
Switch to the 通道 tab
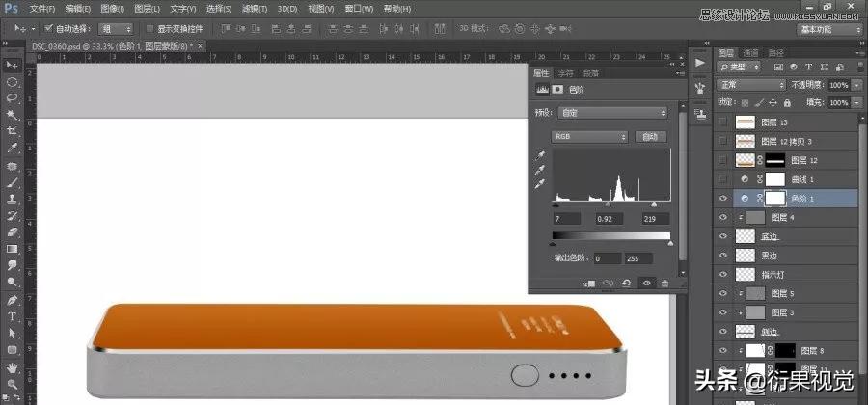[x=749, y=52]
